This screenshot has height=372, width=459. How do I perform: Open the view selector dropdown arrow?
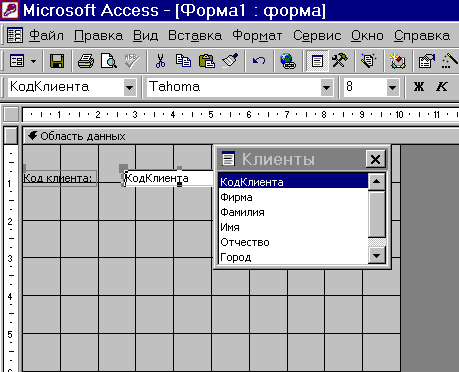(33, 61)
